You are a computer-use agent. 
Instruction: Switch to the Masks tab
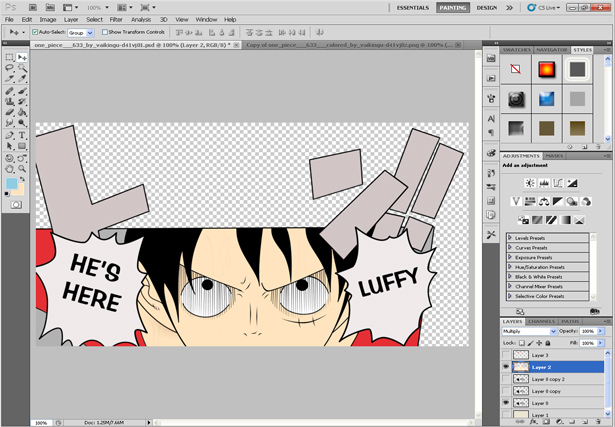pyautogui.click(x=554, y=156)
